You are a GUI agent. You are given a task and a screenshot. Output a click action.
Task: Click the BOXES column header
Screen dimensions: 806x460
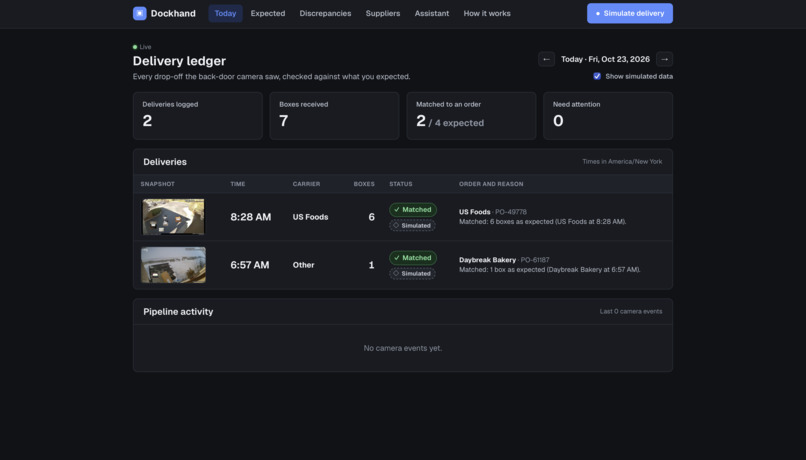(x=364, y=184)
